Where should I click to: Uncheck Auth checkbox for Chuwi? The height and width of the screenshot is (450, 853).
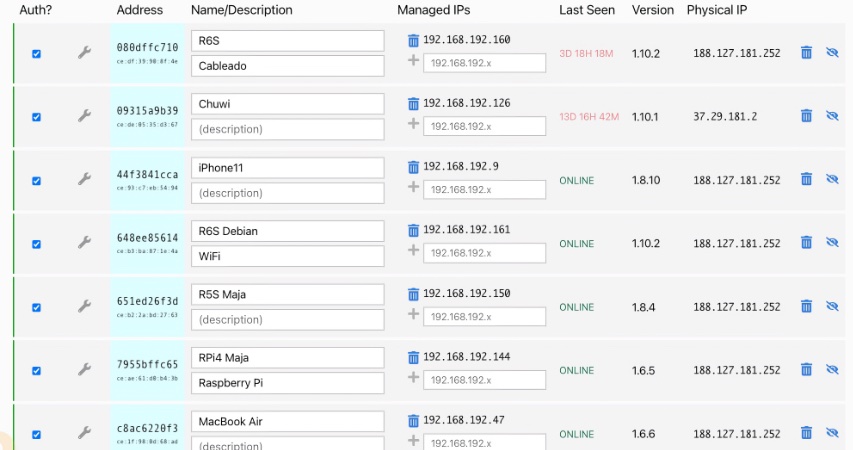pyautogui.click(x=36, y=117)
